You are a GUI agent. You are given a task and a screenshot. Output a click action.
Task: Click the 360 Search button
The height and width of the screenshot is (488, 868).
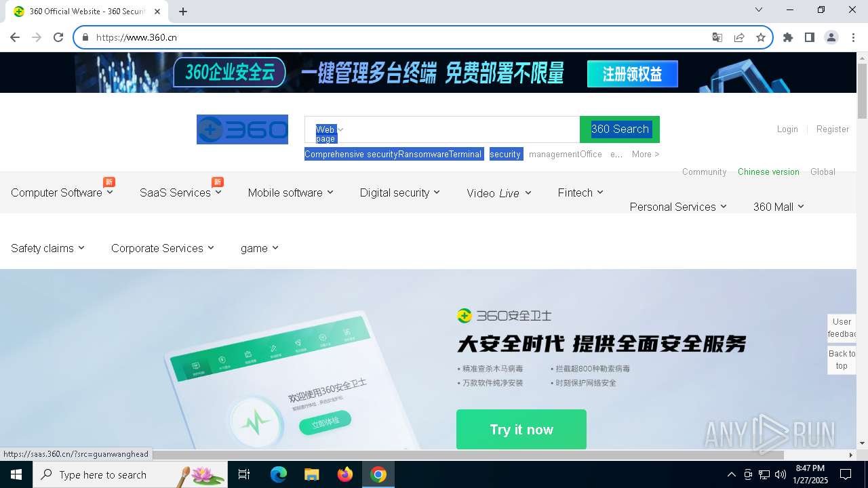point(620,129)
